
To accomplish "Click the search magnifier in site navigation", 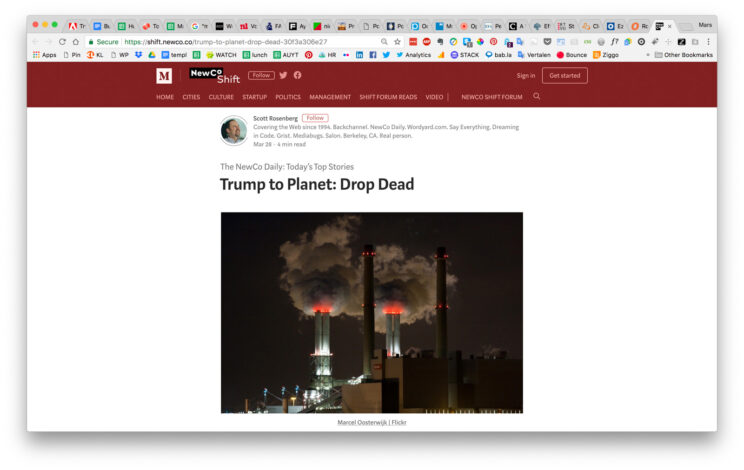I will click(537, 97).
